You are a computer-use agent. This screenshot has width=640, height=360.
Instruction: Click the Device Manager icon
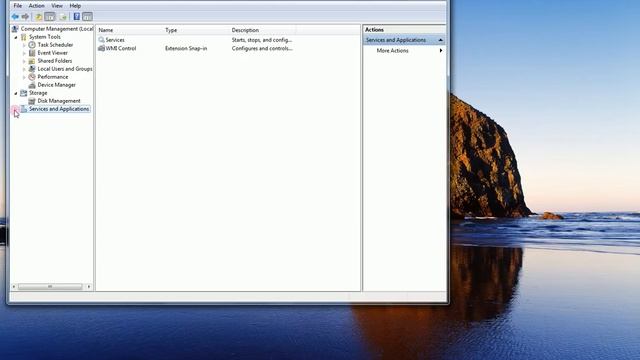click(x=32, y=85)
